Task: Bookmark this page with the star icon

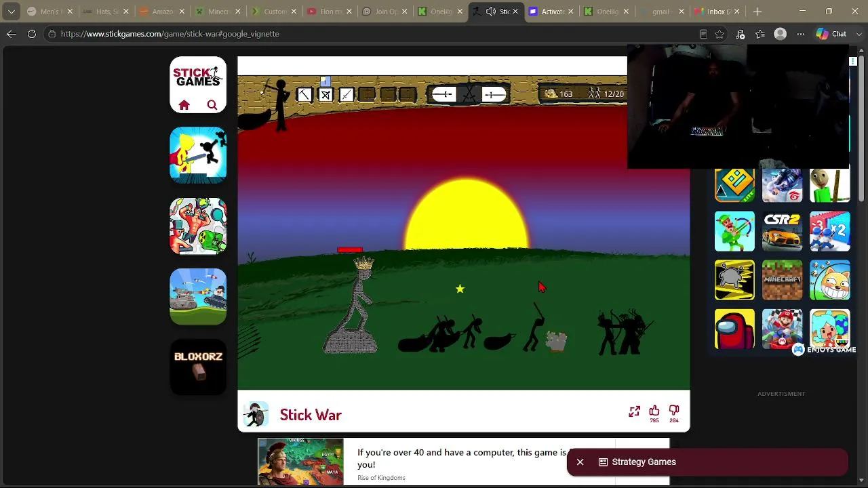Action: pyautogui.click(x=719, y=34)
